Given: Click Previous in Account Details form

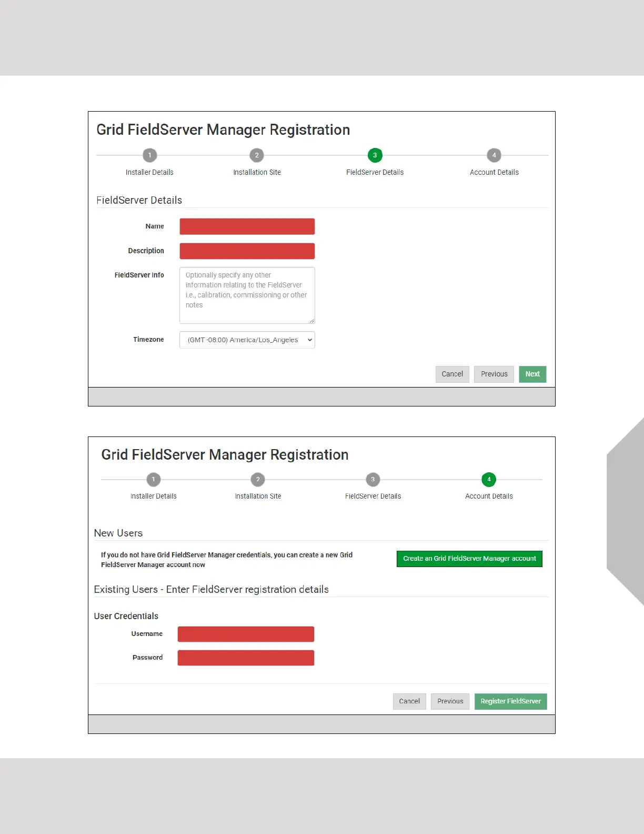Looking at the screenshot, I should pos(450,701).
